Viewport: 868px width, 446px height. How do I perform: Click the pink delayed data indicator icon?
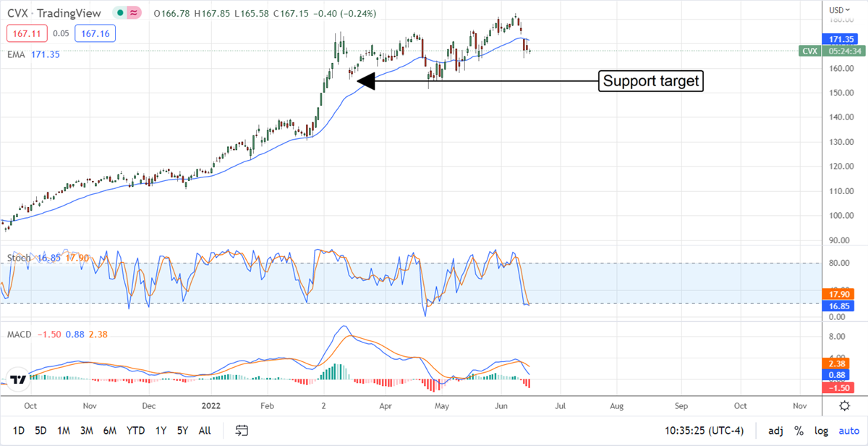[x=133, y=14]
